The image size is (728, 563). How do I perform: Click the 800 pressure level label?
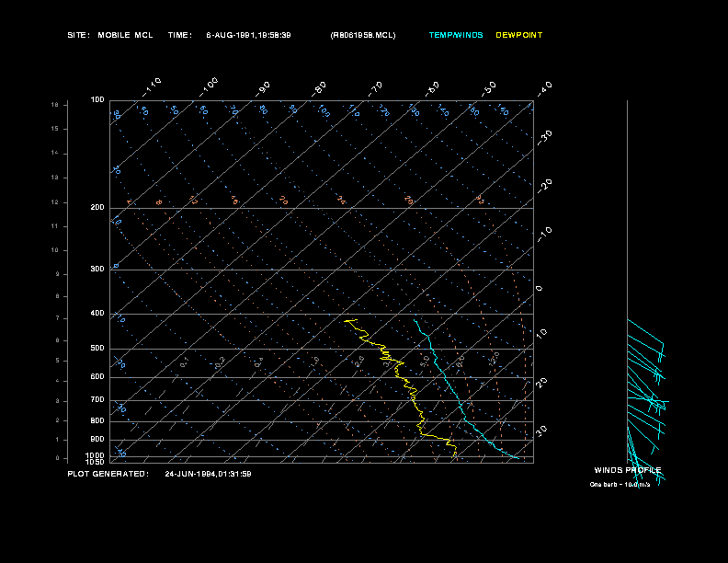(97, 420)
